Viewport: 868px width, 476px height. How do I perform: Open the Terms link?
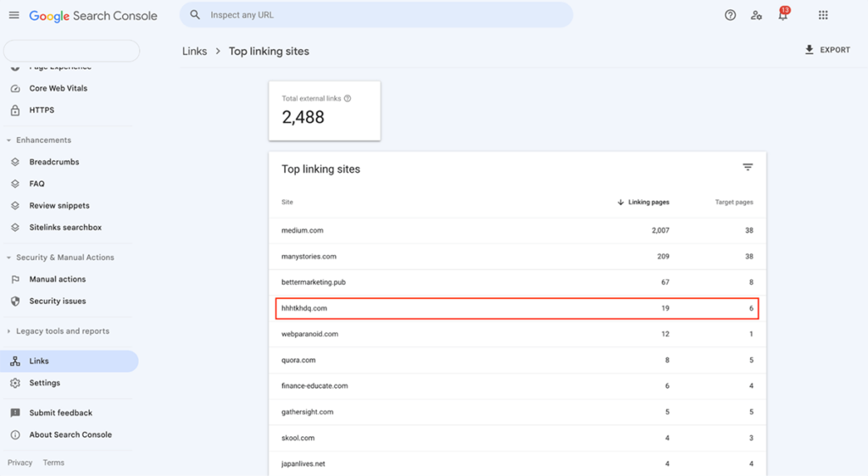(53, 462)
